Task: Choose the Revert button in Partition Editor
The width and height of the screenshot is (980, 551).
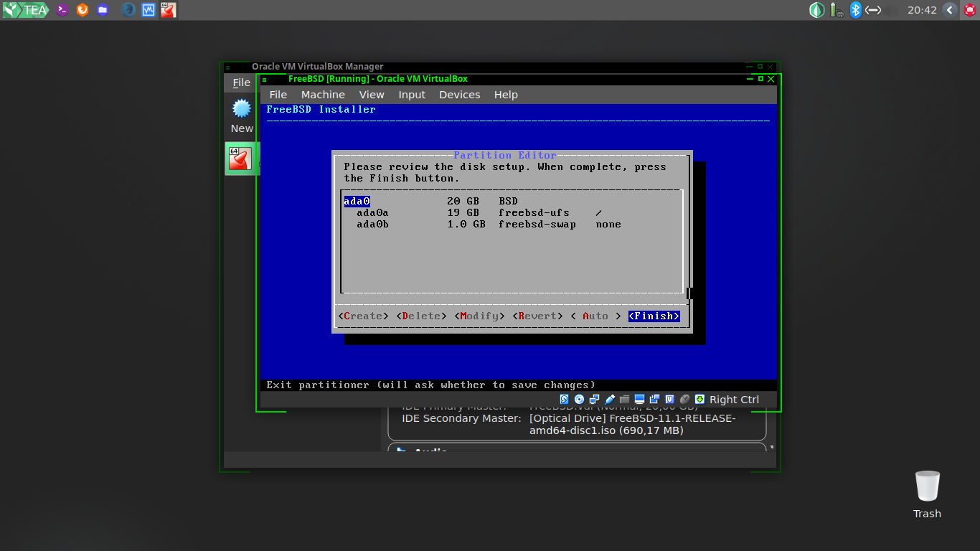Action: [538, 316]
